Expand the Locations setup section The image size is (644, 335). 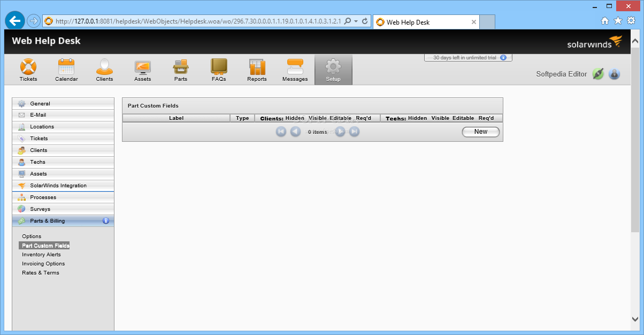[63, 127]
